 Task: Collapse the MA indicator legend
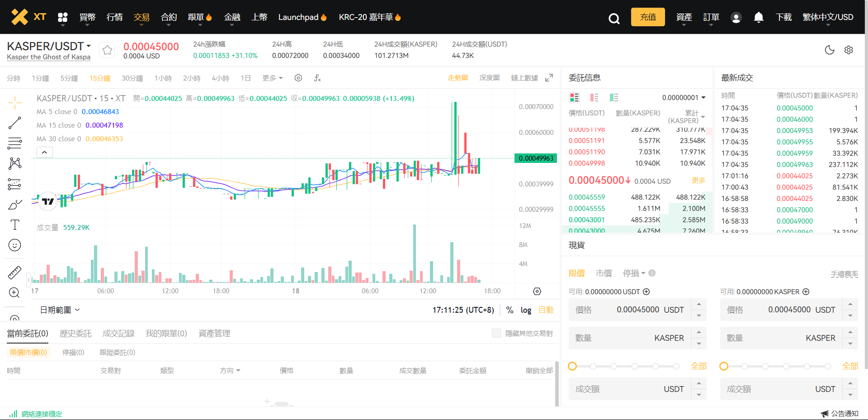[x=45, y=152]
